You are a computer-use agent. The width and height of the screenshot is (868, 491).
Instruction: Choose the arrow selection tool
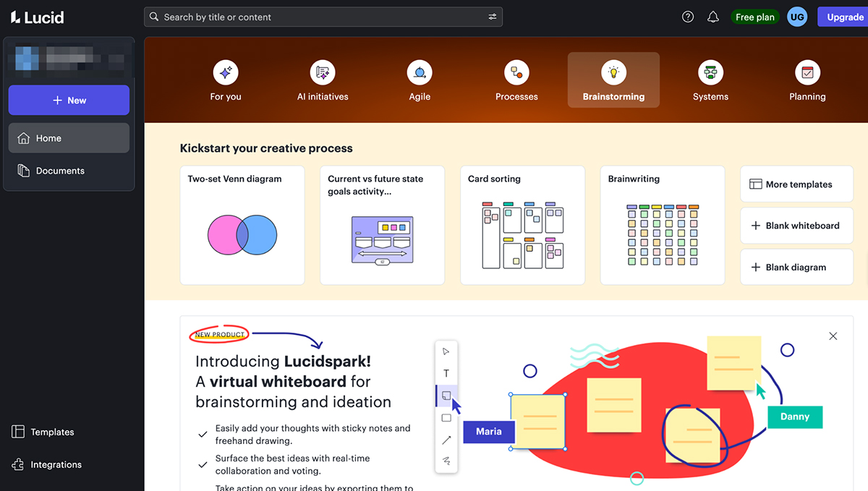tap(446, 351)
